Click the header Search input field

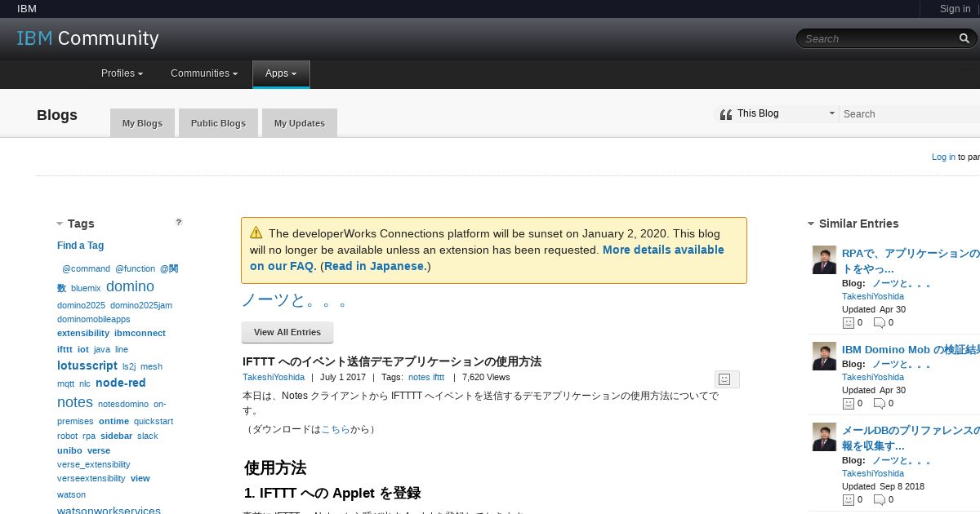[879, 38]
